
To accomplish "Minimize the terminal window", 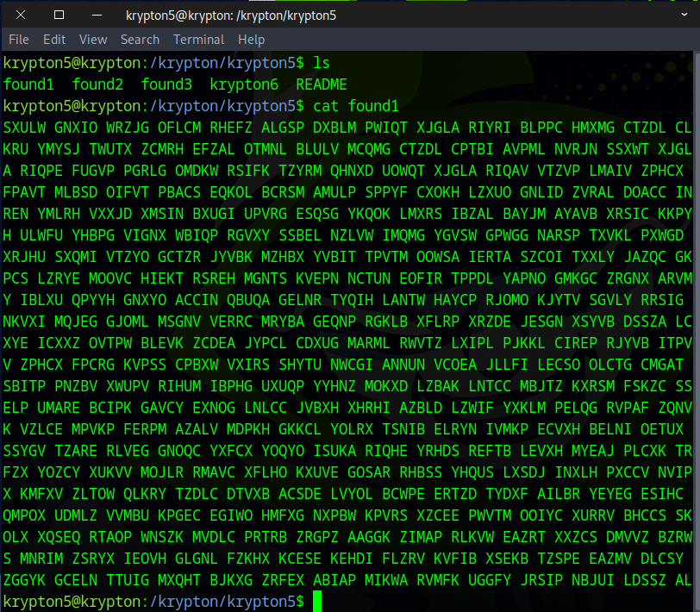I will click(20, 15).
